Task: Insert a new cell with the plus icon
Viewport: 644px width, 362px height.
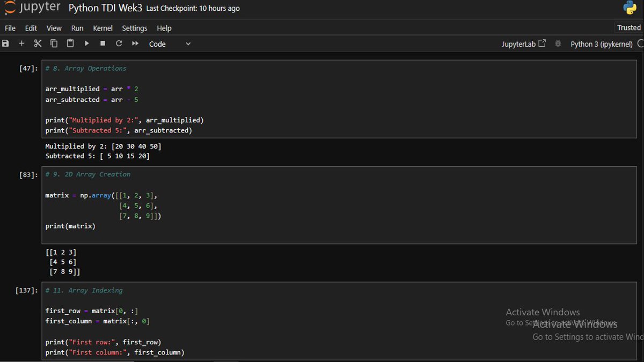Action: [x=21, y=44]
